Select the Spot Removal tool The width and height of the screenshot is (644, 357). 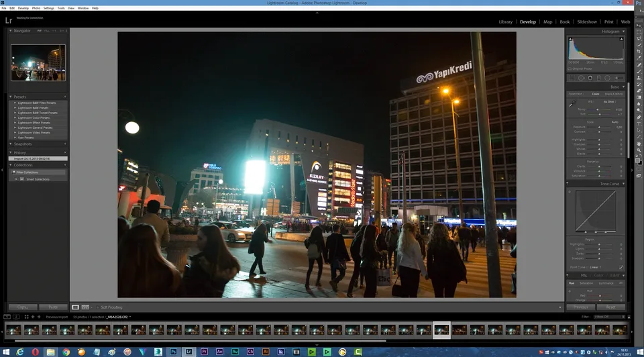click(x=581, y=78)
